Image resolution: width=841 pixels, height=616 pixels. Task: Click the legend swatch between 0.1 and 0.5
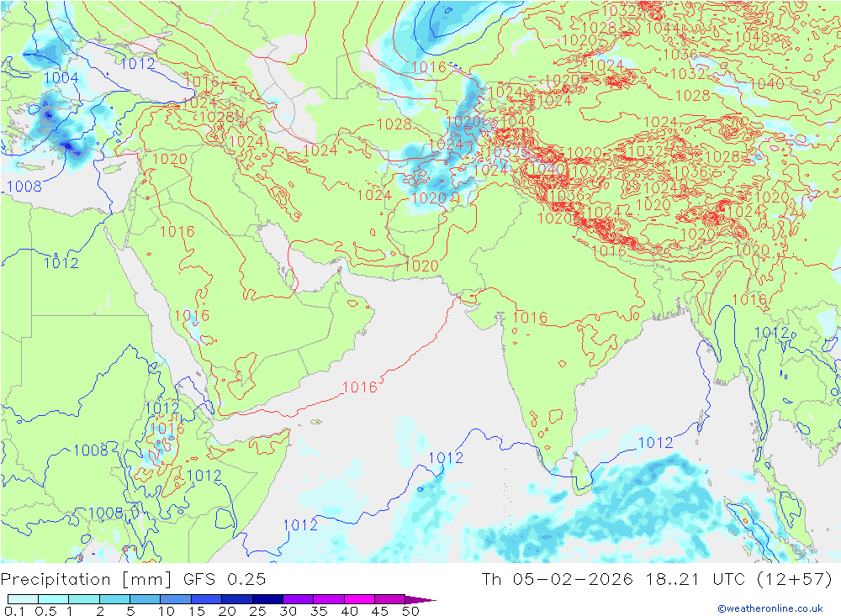pos(23,599)
